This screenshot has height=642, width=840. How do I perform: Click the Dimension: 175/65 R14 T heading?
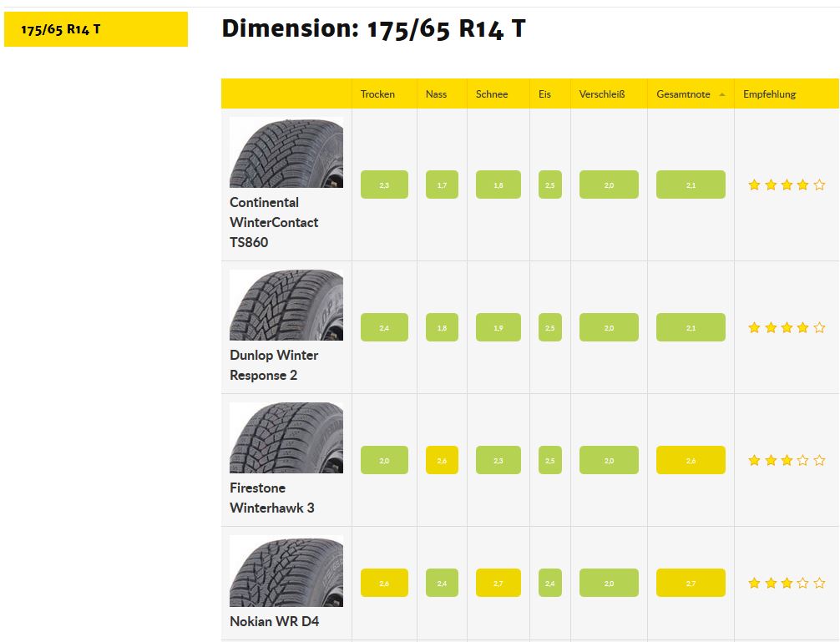point(374,29)
